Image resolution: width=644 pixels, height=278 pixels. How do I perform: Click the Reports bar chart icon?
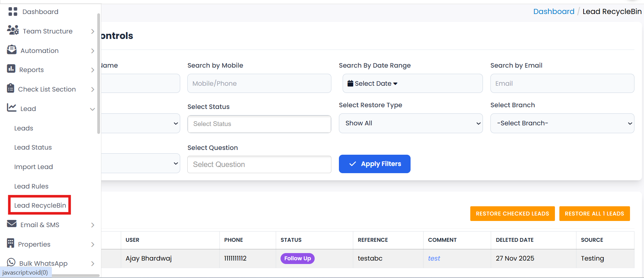[11, 69]
